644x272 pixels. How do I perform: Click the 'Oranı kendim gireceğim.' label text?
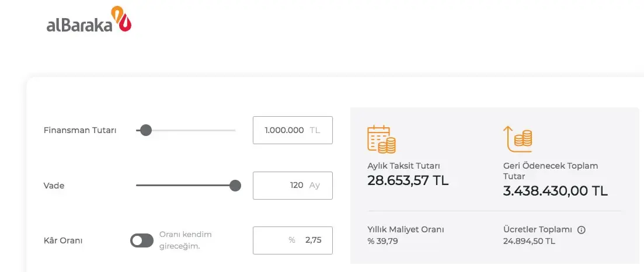[x=185, y=240]
